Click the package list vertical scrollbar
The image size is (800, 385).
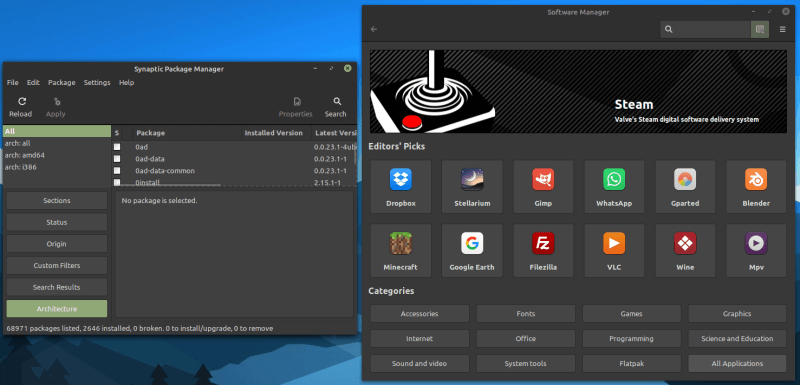(x=355, y=153)
